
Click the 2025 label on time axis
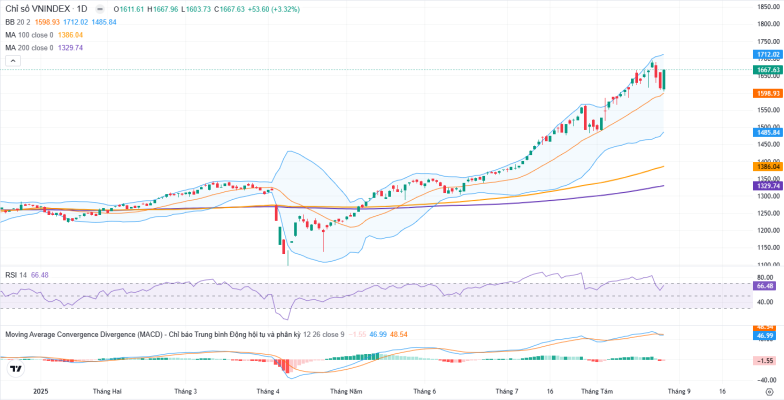pos(39,391)
